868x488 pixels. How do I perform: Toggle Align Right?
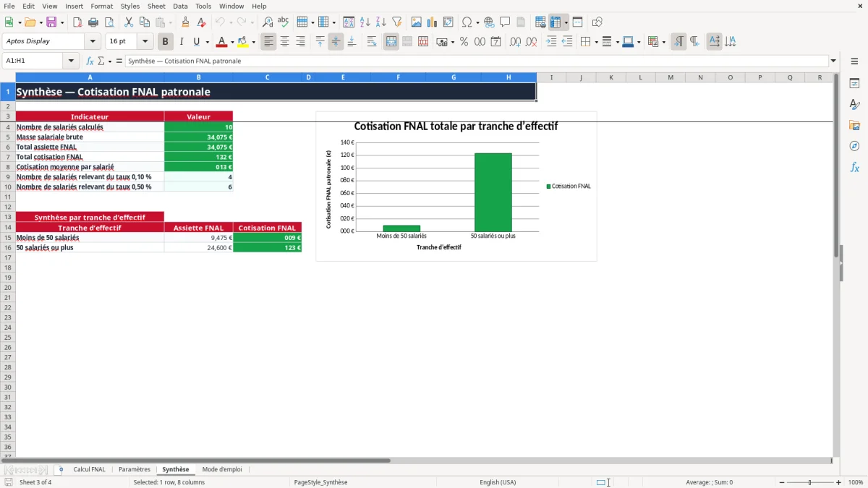point(300,42)
